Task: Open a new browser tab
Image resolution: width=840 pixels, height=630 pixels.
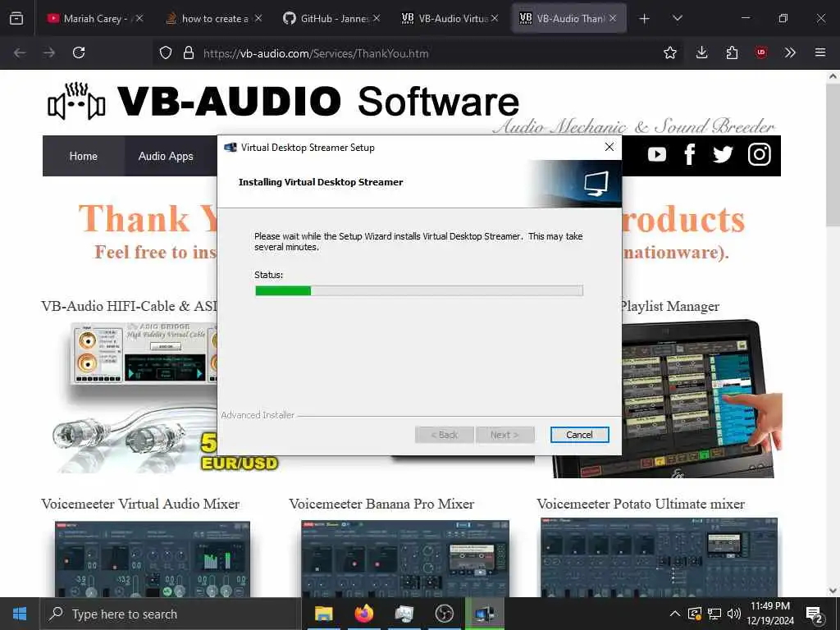Action: (645, 19)
